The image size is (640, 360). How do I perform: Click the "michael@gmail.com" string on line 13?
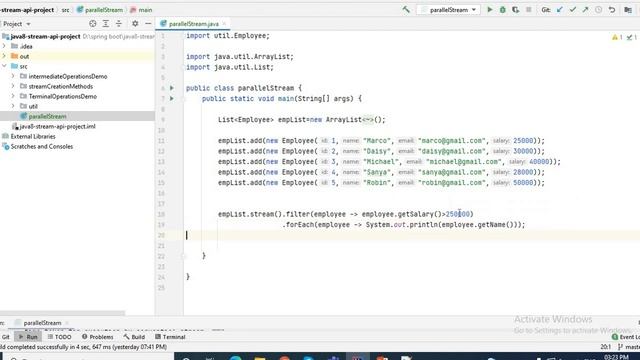464,162
